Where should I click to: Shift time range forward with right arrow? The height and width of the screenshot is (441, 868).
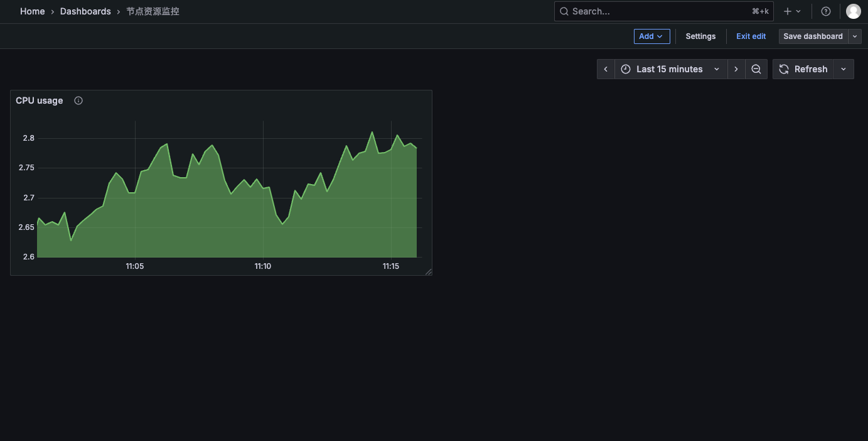click(x=736, y=69)
